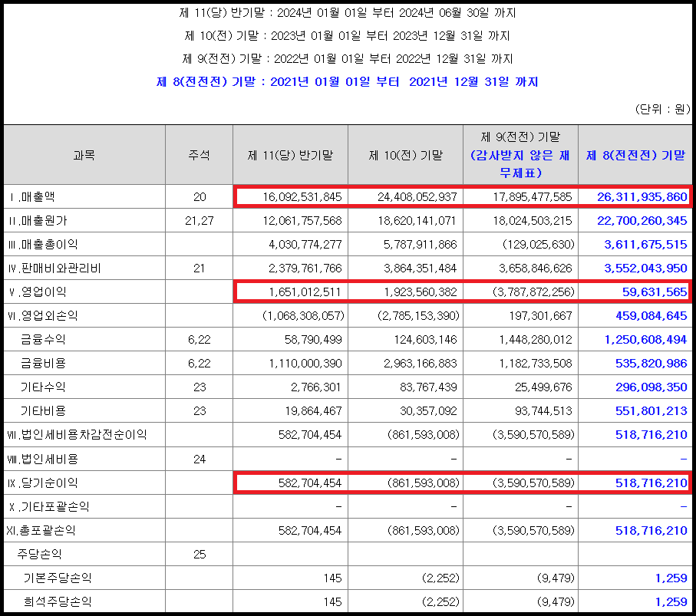
Task: Click the 2,766,301 other income value
Action: 316,387
